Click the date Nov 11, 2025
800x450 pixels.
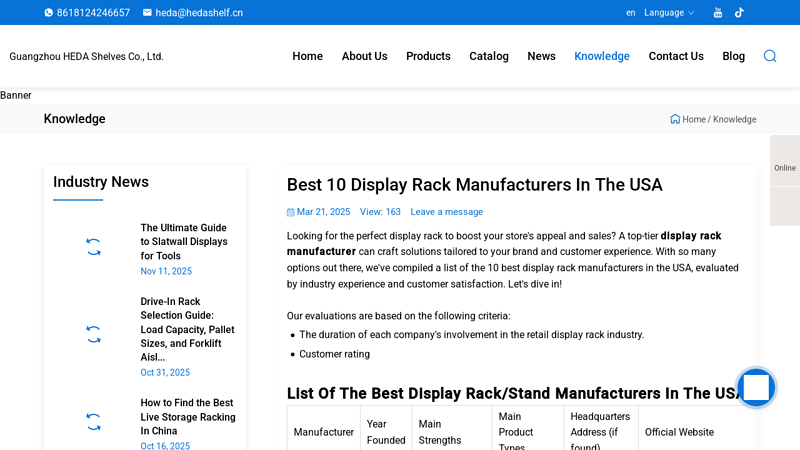point(166,271)
